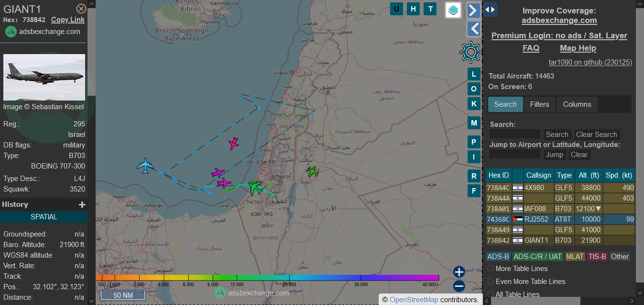Open the Premium Login link
This screenshot has height=305, width=644.
[559, 35]
